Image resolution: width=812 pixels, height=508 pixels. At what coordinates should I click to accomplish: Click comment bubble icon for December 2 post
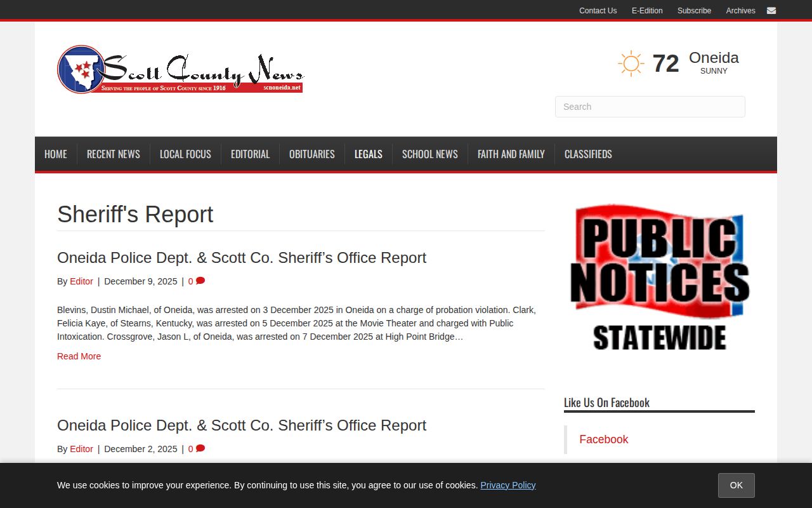(200, 448)
